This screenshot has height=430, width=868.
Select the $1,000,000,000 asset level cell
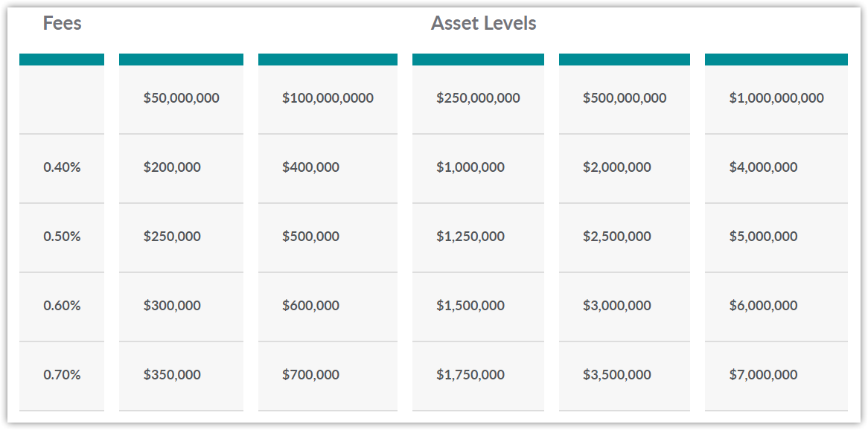[x=776, y=98]
